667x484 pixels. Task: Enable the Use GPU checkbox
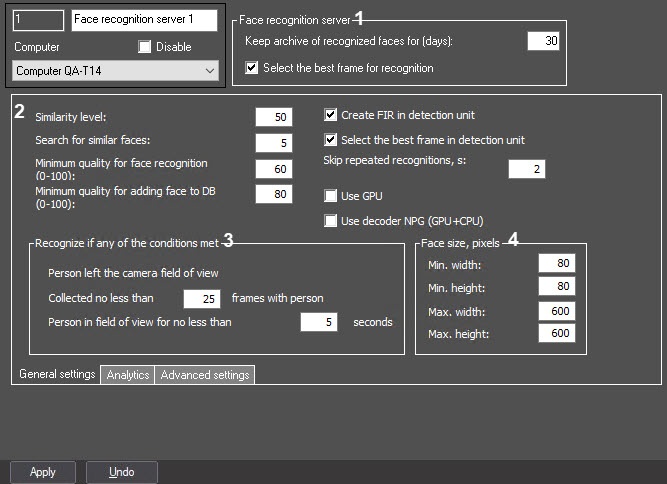[x=330, y=196]
